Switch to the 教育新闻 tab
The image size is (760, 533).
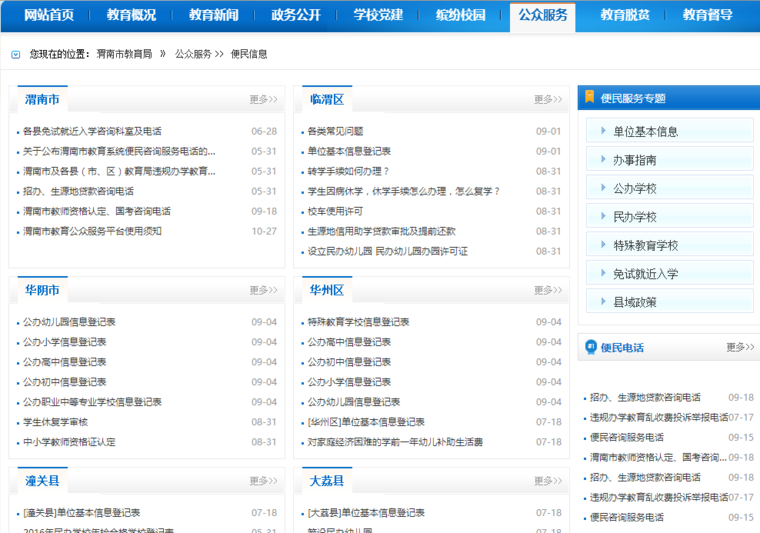click(x=214, y=15)
